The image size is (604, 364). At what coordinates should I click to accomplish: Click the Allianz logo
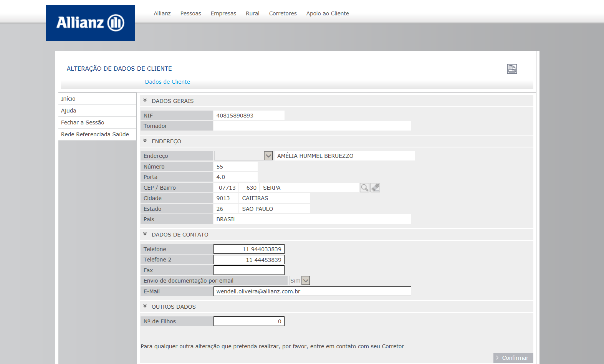pos(91,23)
